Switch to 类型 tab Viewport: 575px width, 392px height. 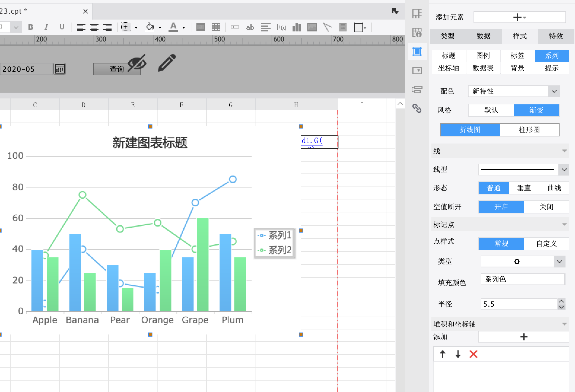pos(447,36)
